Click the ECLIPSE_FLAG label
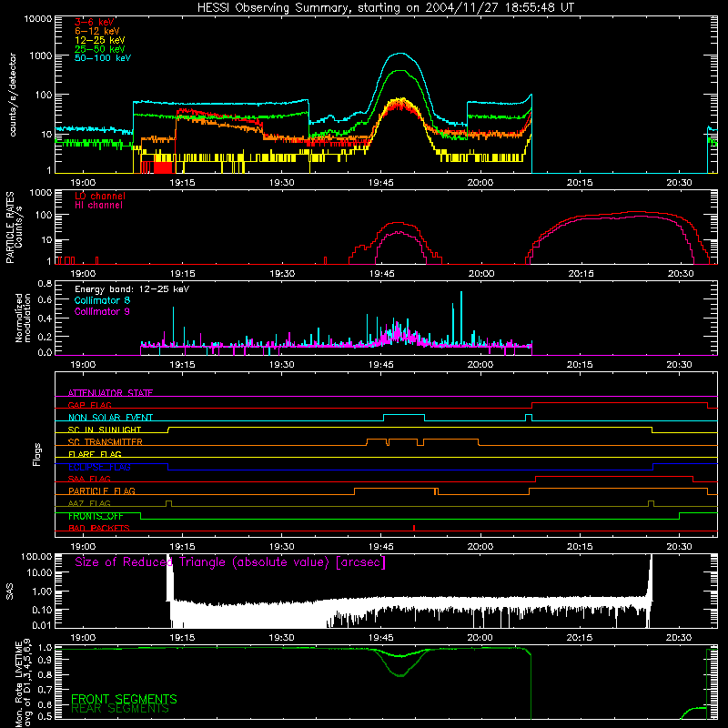The width and height of the screenshot is (728, 728). [99, 467]
